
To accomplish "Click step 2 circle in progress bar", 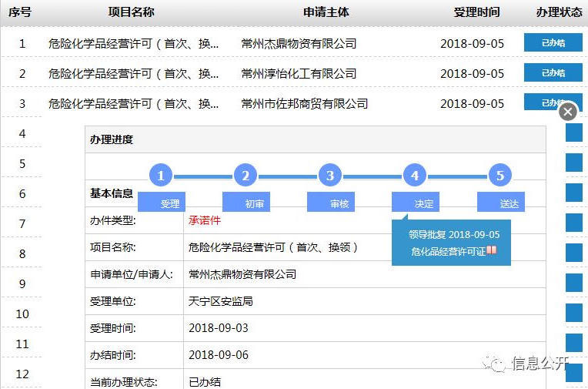I will click(x=246, y=176).
